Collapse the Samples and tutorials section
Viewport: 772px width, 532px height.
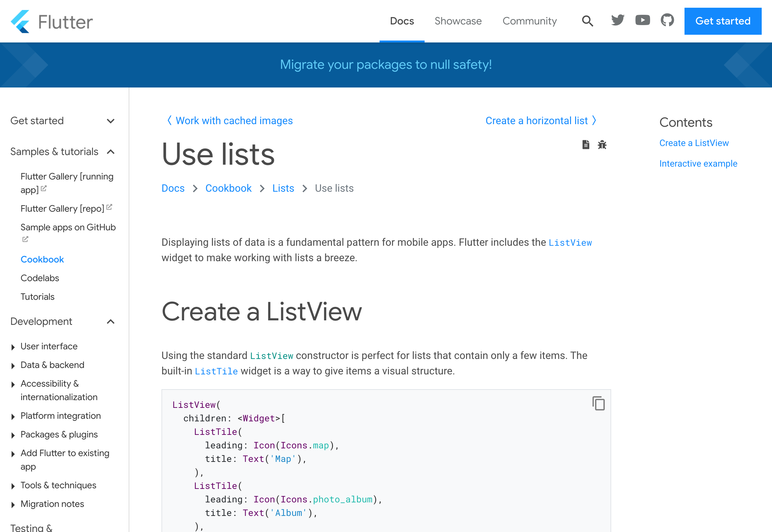tap(111, 152)
